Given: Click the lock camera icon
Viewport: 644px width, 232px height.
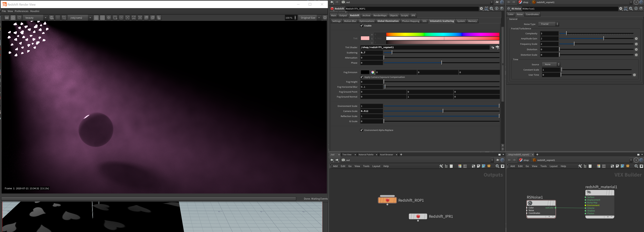Looking at the screenshot, I should coord(96,17).
